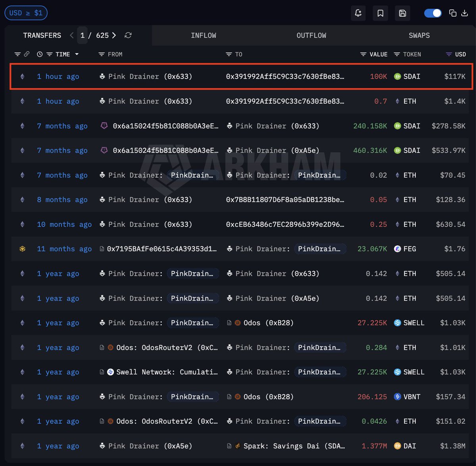Refresh the transfers list
Screen dimensions: 476x466
[x=128, y=35]
